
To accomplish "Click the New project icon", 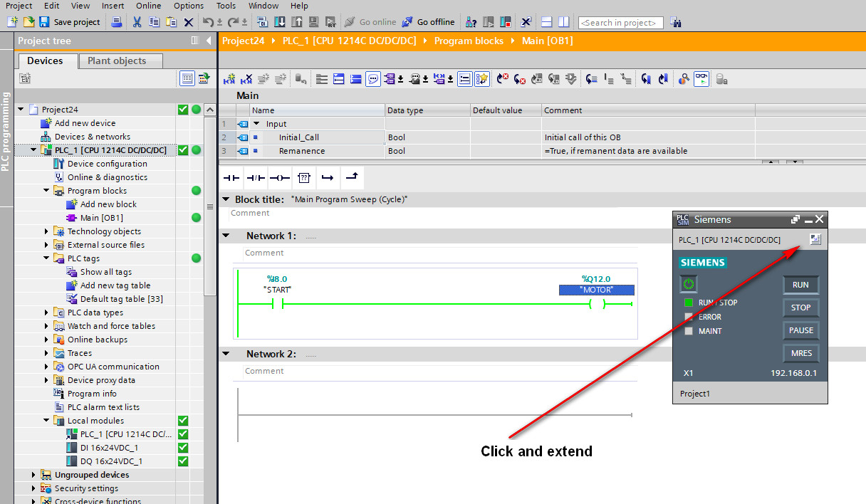I will tap(12, 22).
